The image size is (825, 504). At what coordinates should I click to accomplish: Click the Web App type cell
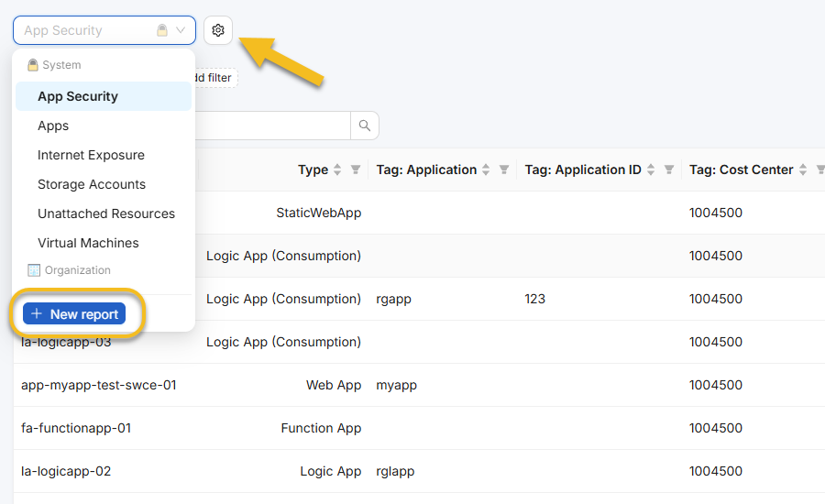click(x=334, y=385)
